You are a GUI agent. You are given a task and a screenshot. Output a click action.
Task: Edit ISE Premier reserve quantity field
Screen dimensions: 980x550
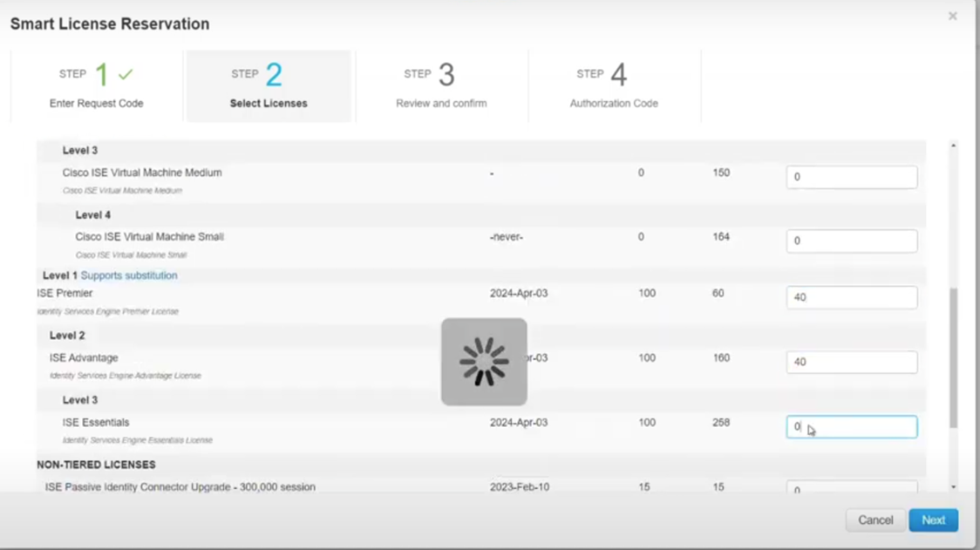tap(852, 297)
